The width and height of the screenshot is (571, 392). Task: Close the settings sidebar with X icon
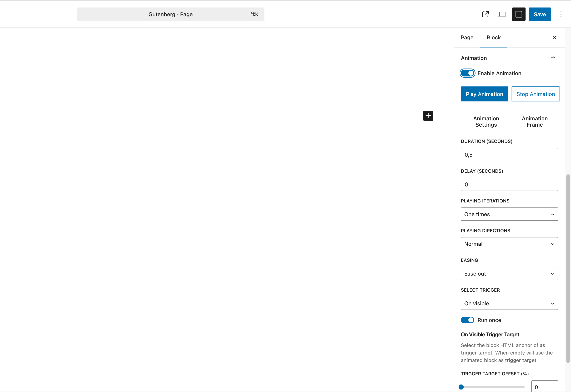(x=555, y=37)
